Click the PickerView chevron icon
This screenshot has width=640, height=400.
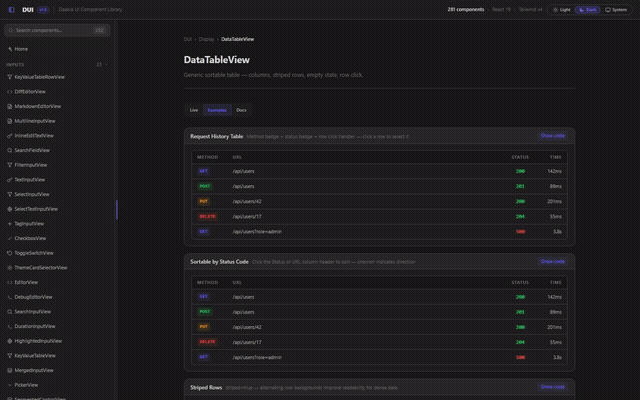point(9,385)
